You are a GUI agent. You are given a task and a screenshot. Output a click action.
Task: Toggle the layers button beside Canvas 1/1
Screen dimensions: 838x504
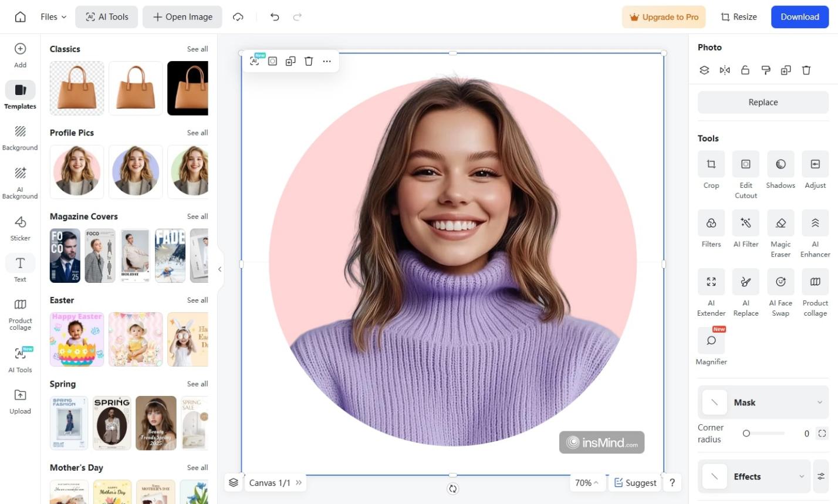[234, 482]
